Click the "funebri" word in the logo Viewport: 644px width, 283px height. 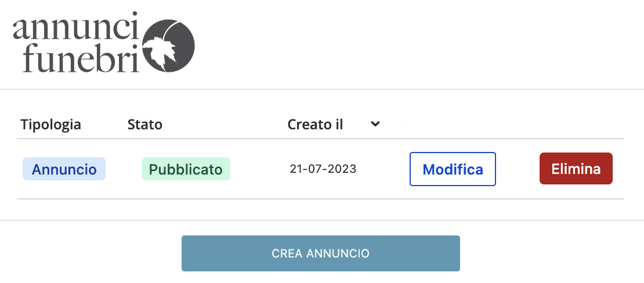coord(76,60)
